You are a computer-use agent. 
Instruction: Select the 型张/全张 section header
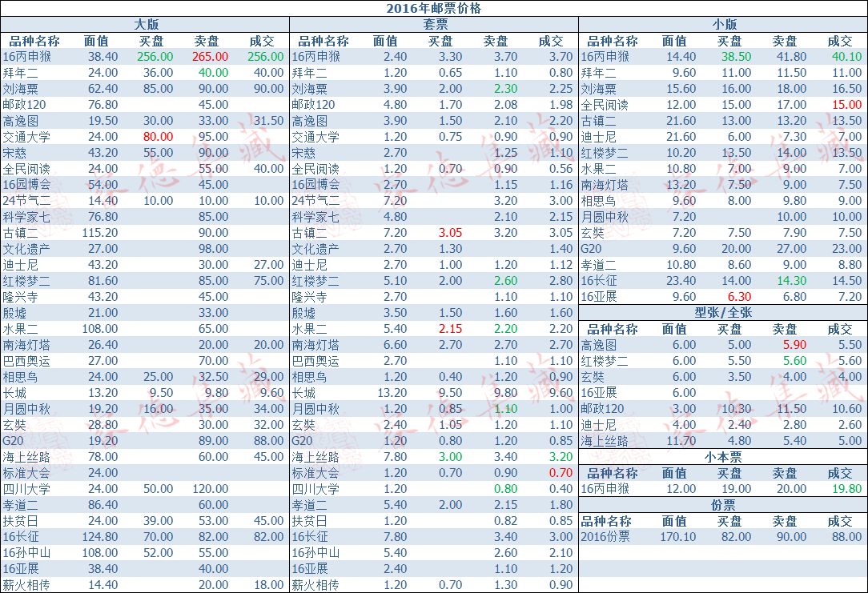coord(724,313)
